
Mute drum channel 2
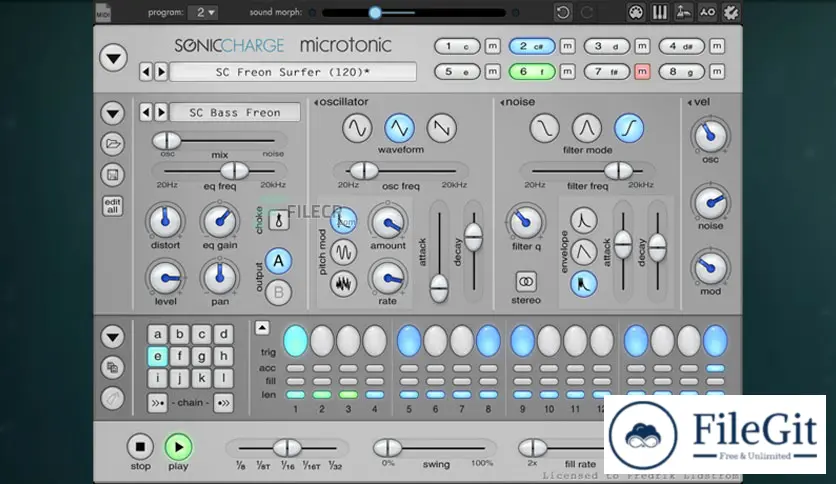coord(567,46)
